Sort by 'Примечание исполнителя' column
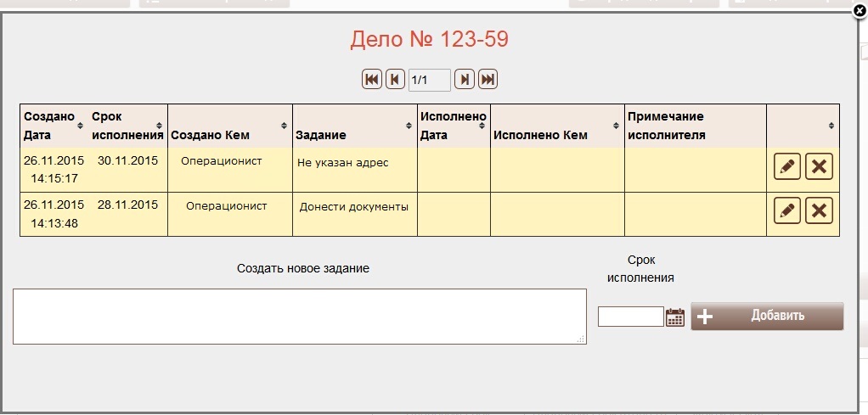 click(x=695, y=125)
